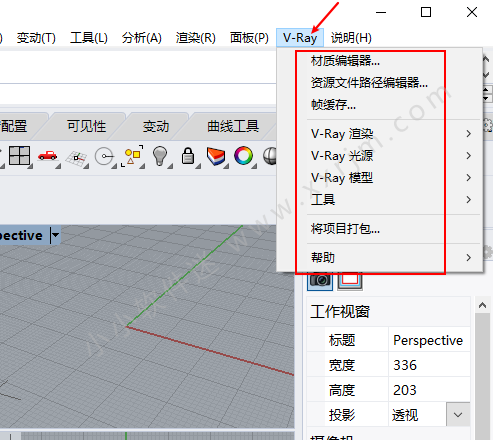
Task: Expand the V-Ray 光源 submenu
Action: 379,156
